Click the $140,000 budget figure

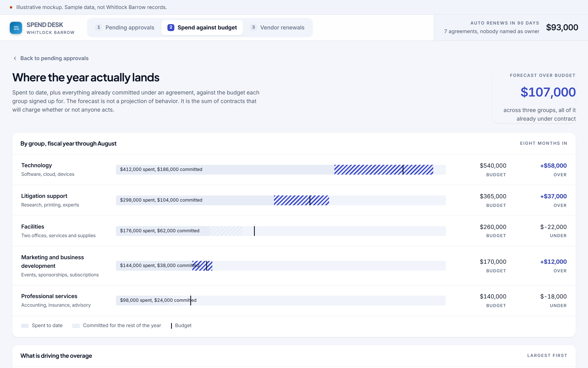pyautogui.click(x=493, y=296)
